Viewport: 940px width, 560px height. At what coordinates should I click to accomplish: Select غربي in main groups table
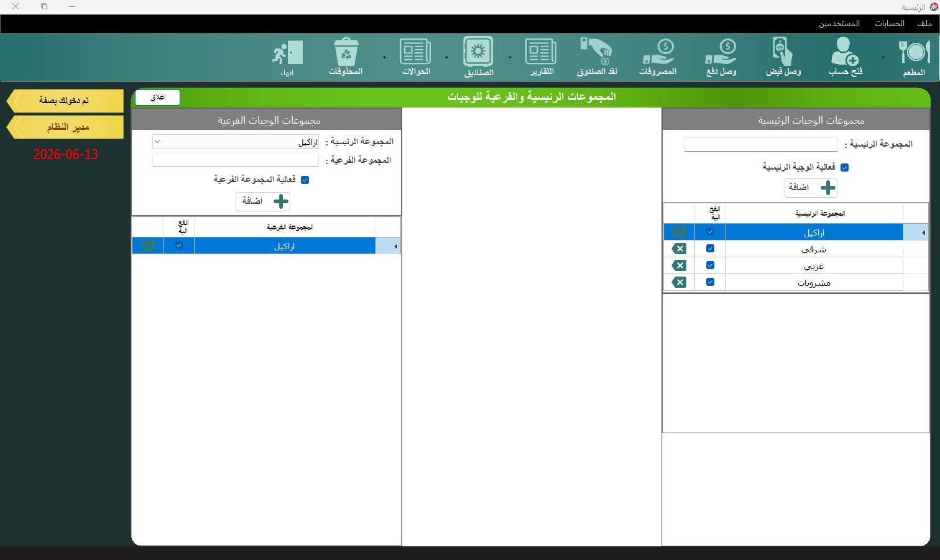[x=814, y=266]
